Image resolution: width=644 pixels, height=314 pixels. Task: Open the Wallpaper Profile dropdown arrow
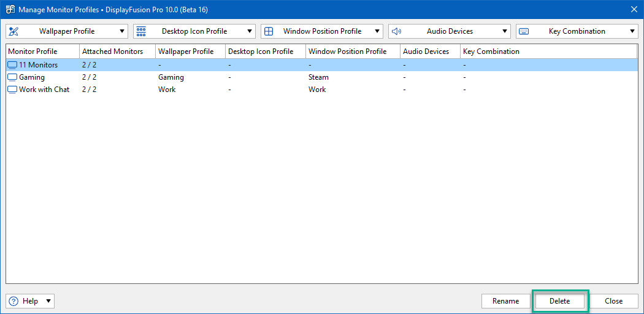pyautogui.click(x=121, y=31)
